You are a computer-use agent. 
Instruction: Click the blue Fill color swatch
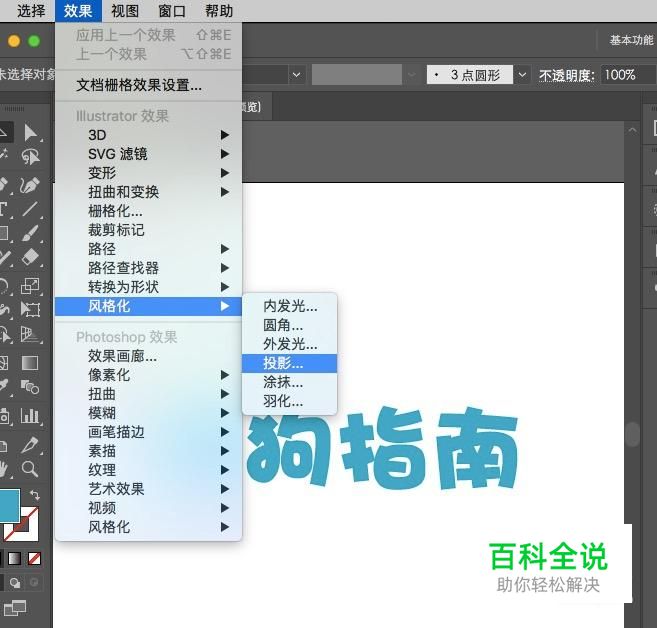point(9,505)
